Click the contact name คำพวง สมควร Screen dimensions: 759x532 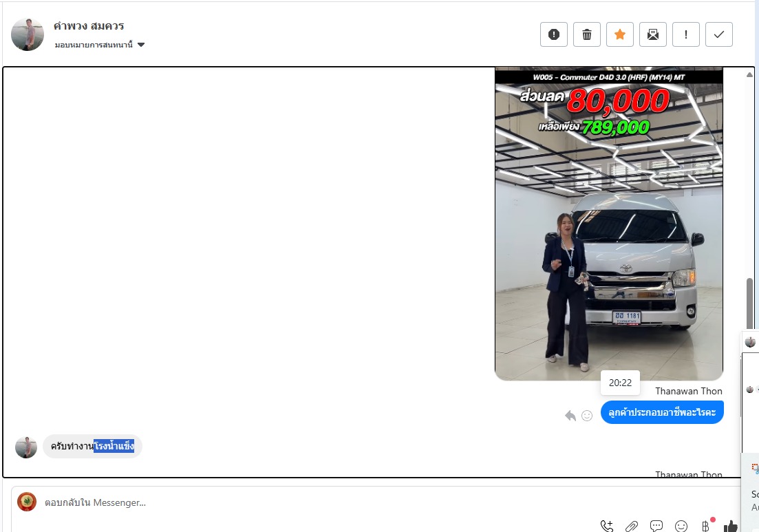pos(89,25)
